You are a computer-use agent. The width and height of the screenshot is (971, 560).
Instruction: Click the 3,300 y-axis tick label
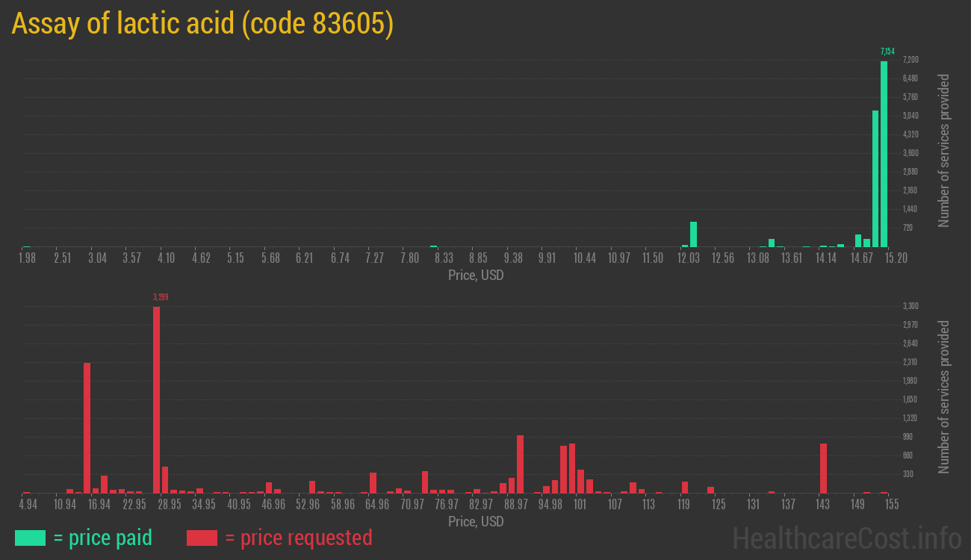pos(910,306)
